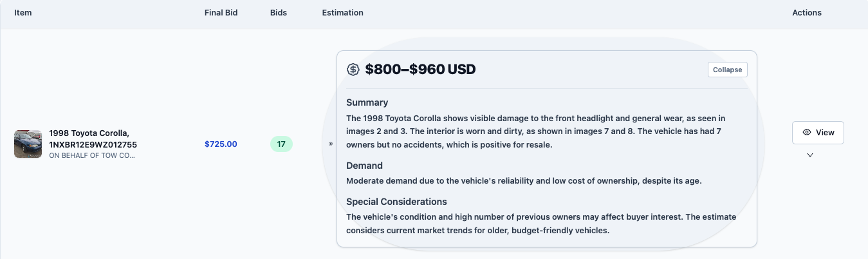Click the 1998 Toyota Corolla item title
The height and width of the screenshot is (259, 868).
coord(93,139)
